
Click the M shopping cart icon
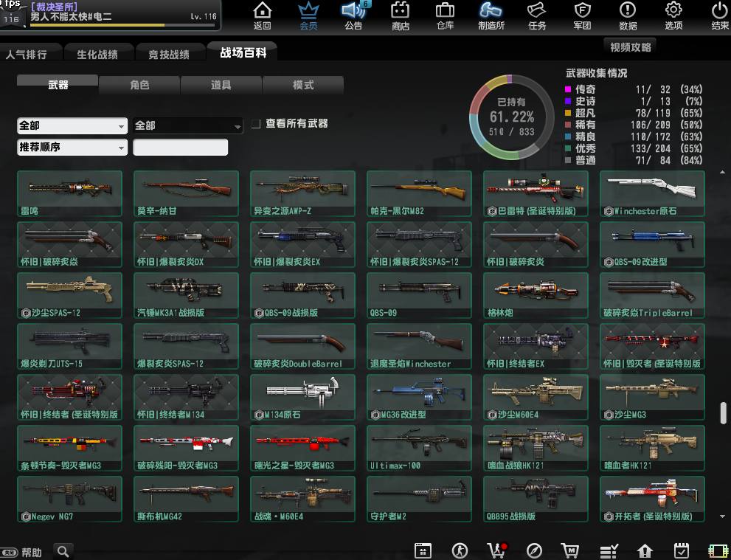(569, 550)
